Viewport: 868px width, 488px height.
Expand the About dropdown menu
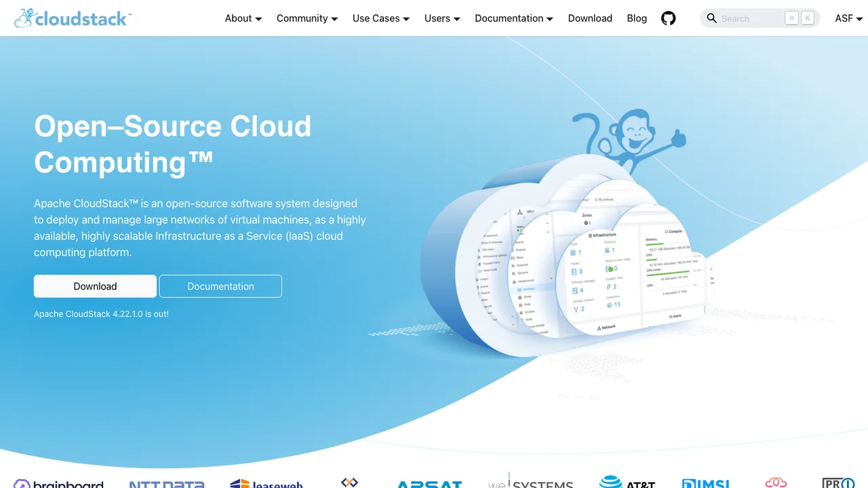pos(243,18)
